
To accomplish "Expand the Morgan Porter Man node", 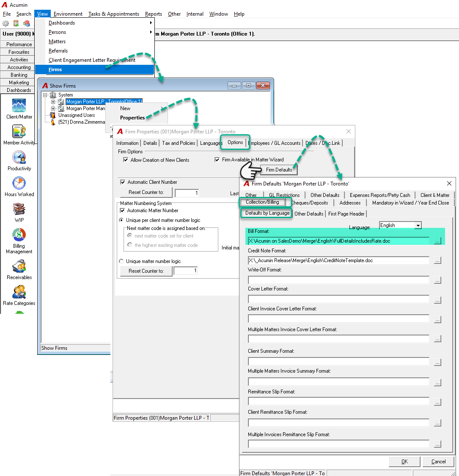I will pyautogui.click(x=53, y=108).
